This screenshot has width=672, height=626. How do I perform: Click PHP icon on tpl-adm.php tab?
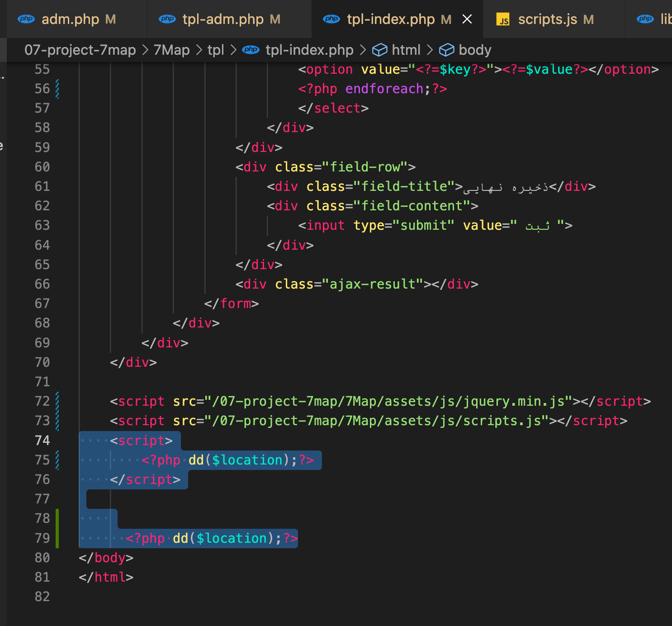coord(167,19)
